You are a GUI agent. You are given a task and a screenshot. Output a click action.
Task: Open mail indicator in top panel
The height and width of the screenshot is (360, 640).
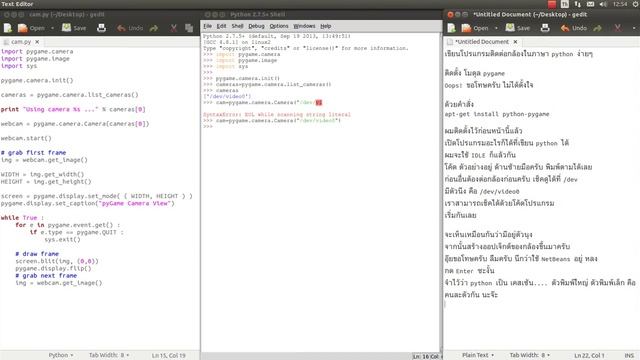[x=590, y=4]
